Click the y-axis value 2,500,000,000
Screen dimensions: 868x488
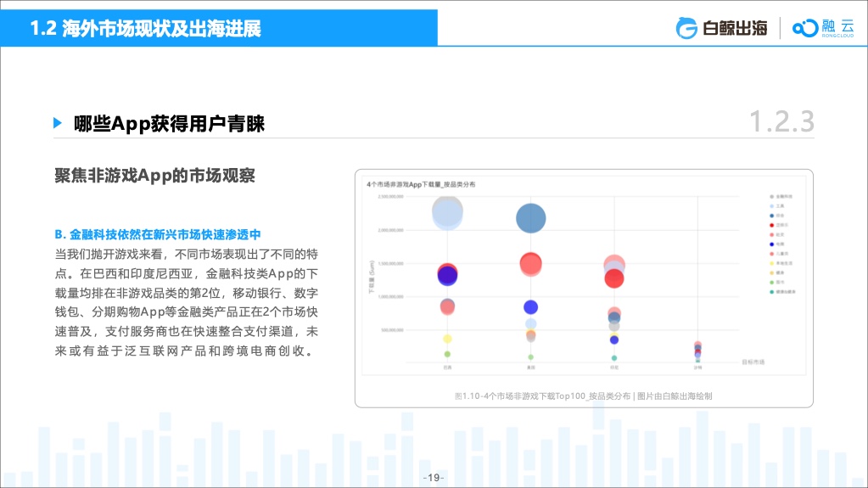pos(391,197)
